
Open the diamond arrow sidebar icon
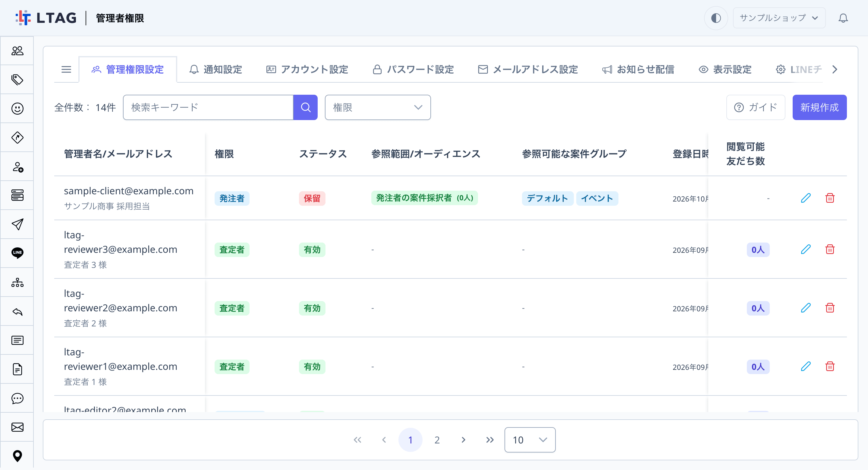(17, 138)
